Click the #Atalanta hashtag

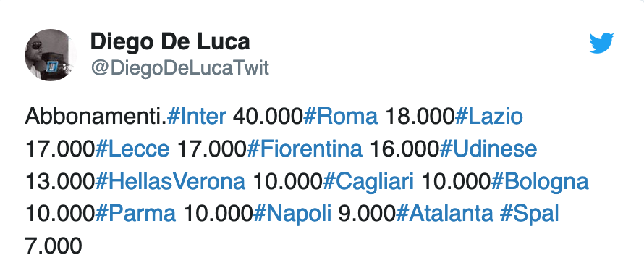click(444, 214)
